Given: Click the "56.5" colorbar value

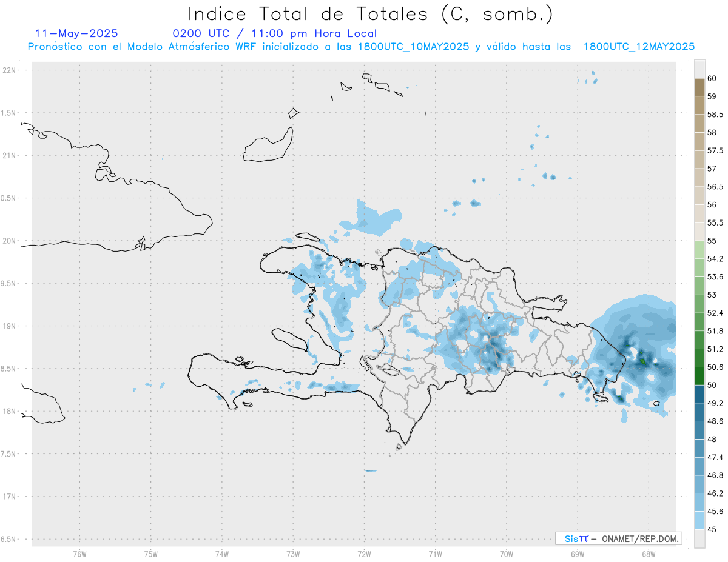Looking at the screenshot, I should pos(715,187).
